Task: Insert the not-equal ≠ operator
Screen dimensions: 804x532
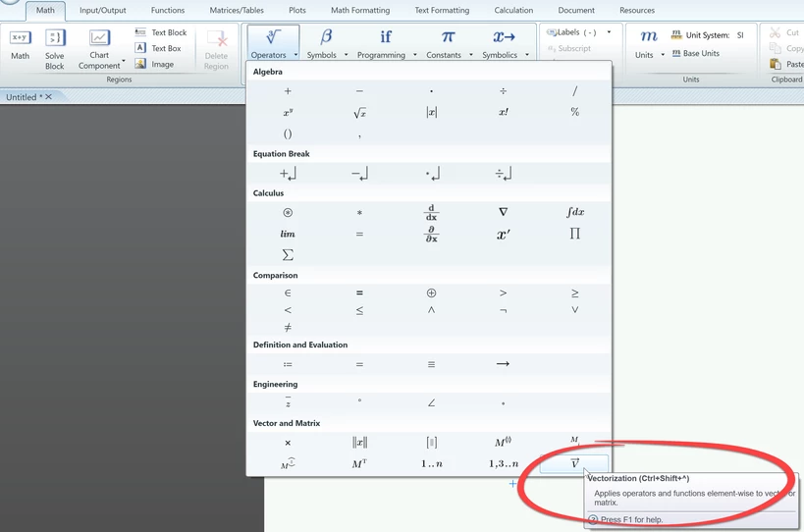Action: point(288,327)
